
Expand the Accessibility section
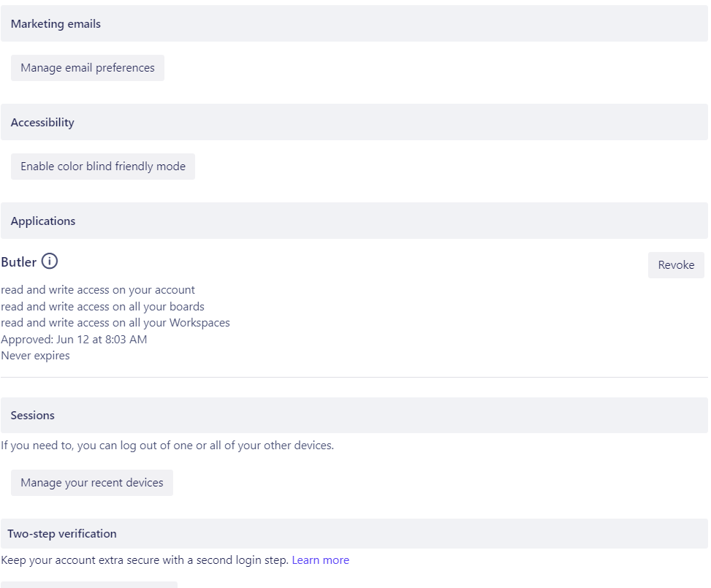[x=42, y=122]
